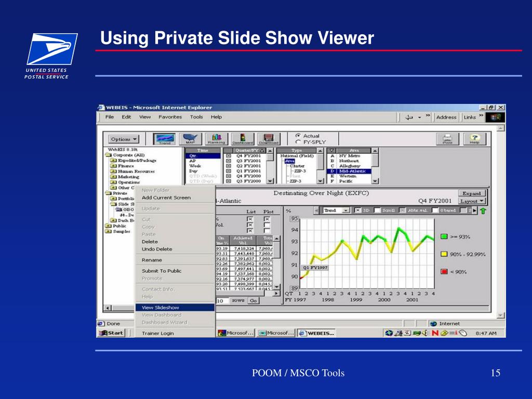Viewport: 532px width, 399px height.
Task: Open the Favorites menu
Action: click(170, 117)
